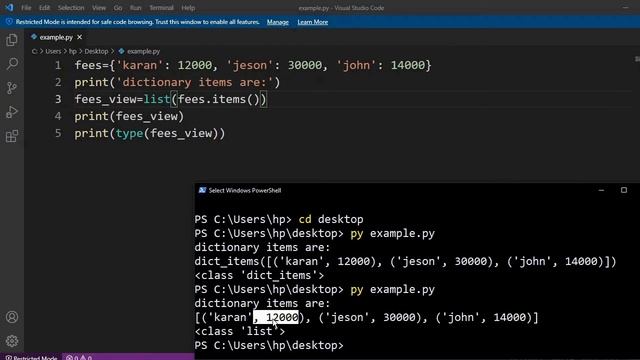Click line number 1 in the gutter

click(58, 65)
